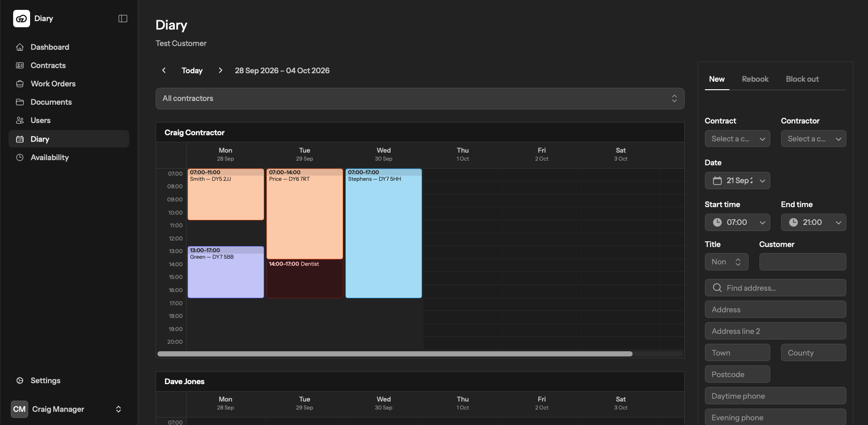
Task: Click the Users icon in sidebar
Action: tap(20, 120)
